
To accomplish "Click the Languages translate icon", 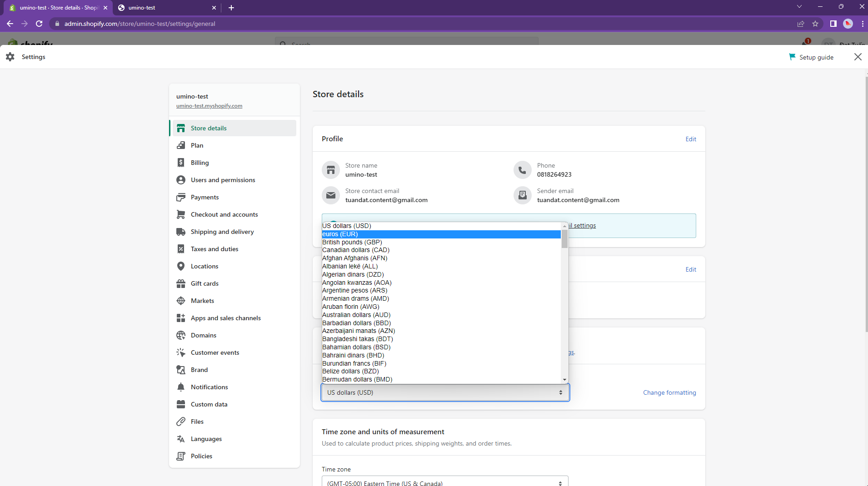I will [181, 439].
